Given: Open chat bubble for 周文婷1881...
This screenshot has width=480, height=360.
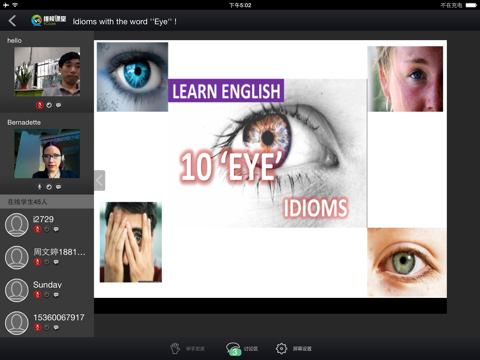Looking at the screenshot, I should pos(56,262).
